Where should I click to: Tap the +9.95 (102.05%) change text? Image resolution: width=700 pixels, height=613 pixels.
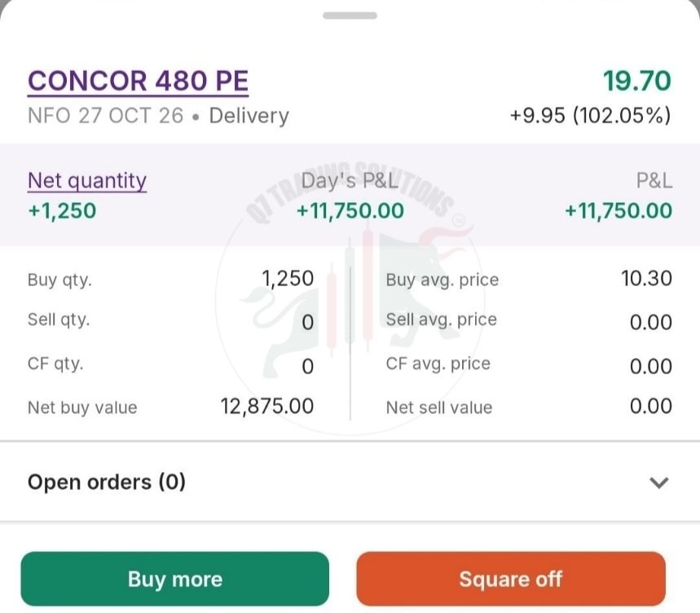coord(590,115)
